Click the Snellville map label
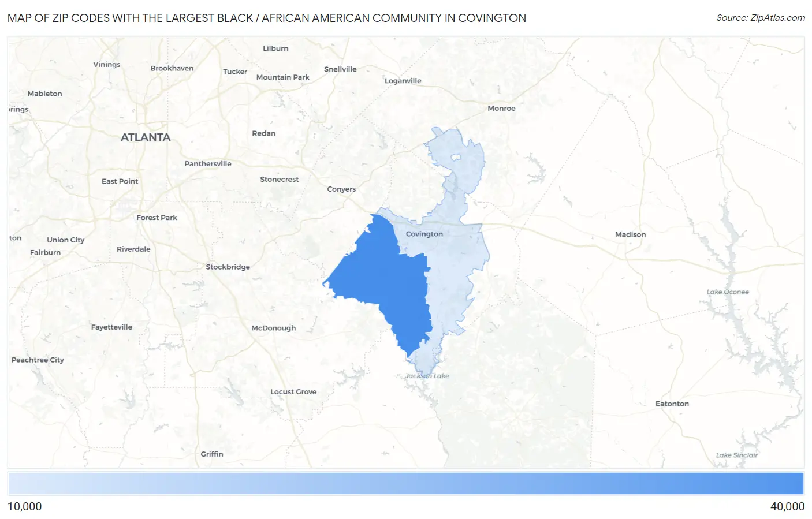The height and width of the screenshot is (519, 812). tap(340, 69)
